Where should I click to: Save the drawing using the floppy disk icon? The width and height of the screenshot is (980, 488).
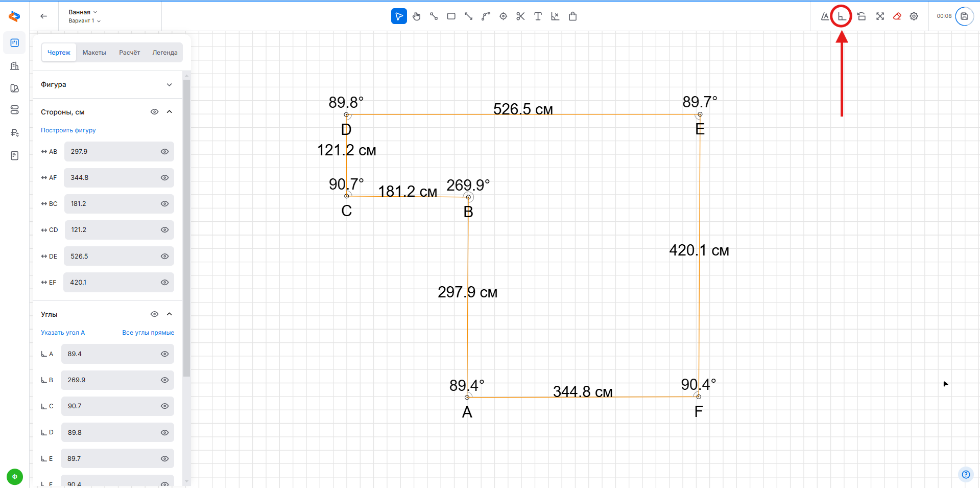964,16
